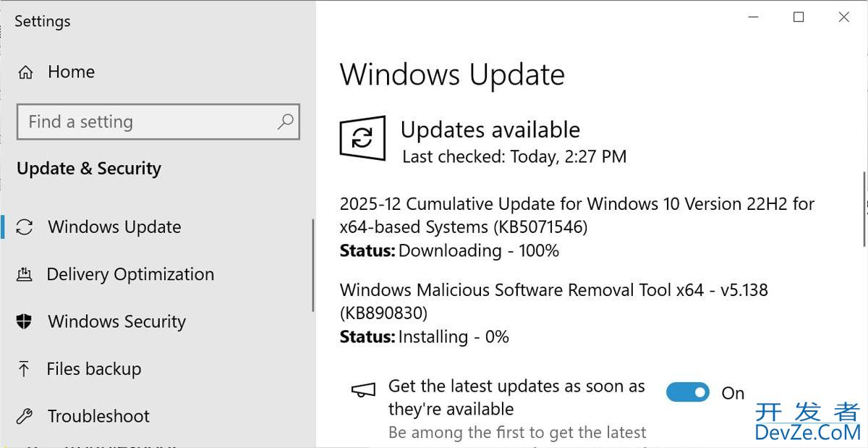Screen dimensions: 868x448
Task: Click the Files backup upload icon
Action: pos(25,368)
